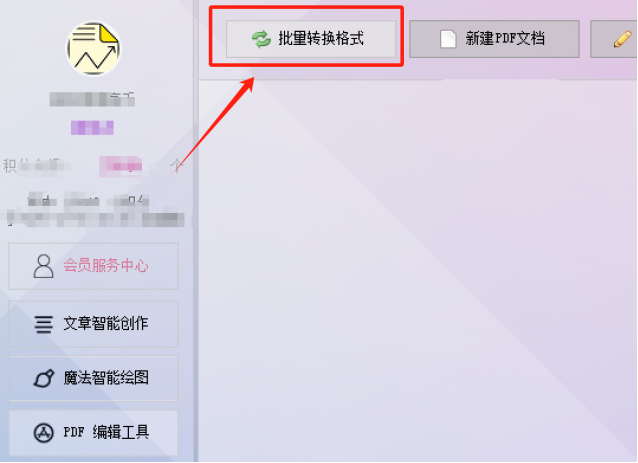Click the blurred username text under avatar
The width and height of the screenshot is (638, 463).
pyautogui.click(x=92, y=99)
